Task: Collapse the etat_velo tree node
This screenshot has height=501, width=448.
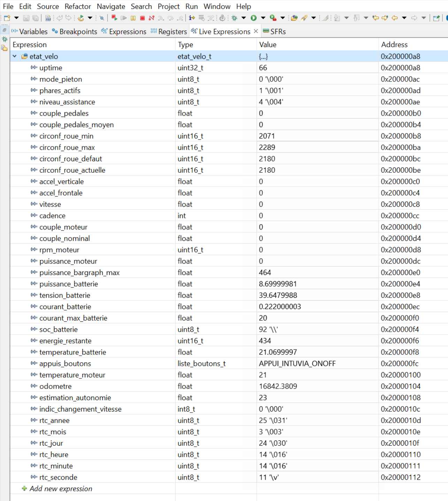Action: [15, 56]
